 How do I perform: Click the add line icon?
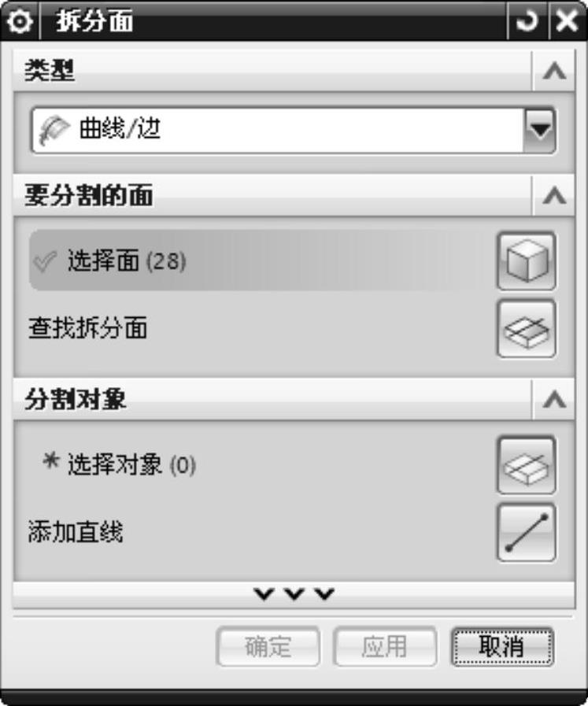527,533
